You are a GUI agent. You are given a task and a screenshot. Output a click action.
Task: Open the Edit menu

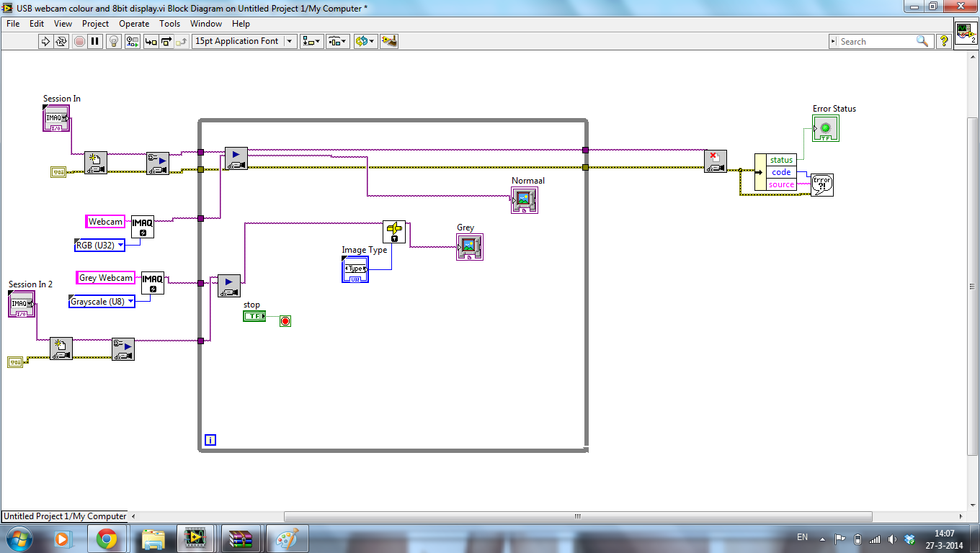click(37, 24)
